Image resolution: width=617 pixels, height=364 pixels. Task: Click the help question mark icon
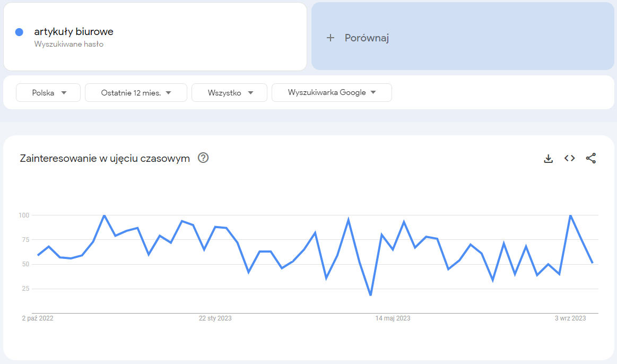203,158
